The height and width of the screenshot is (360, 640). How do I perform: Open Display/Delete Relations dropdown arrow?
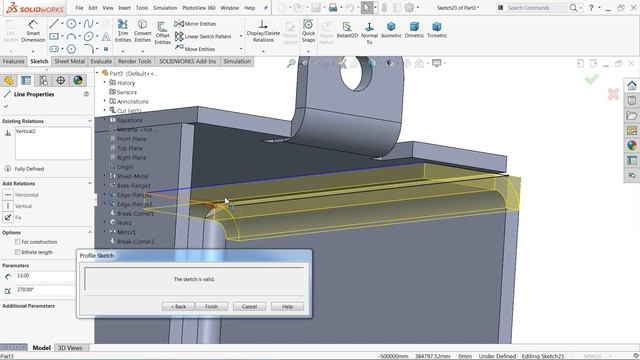(263, 52)
